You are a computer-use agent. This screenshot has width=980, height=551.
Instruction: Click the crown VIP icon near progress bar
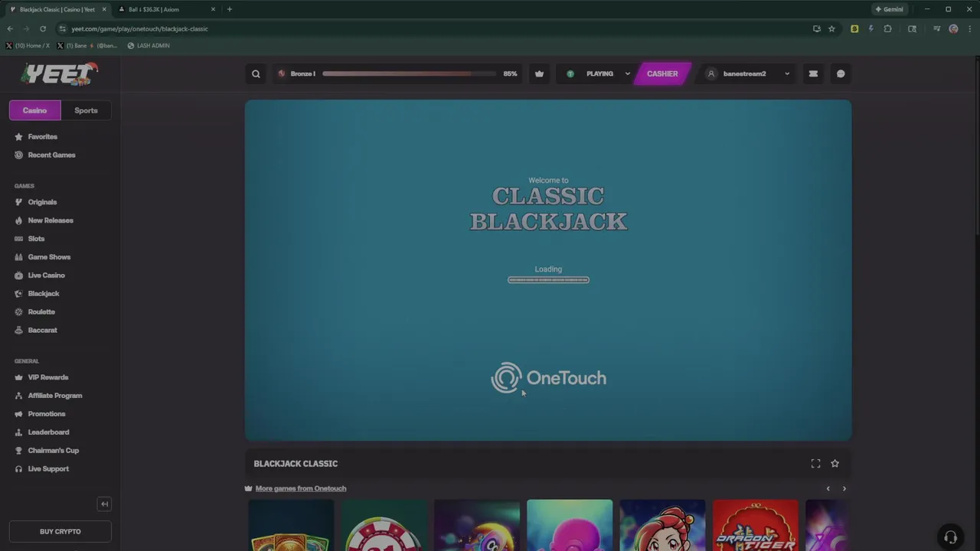[540, 74]
